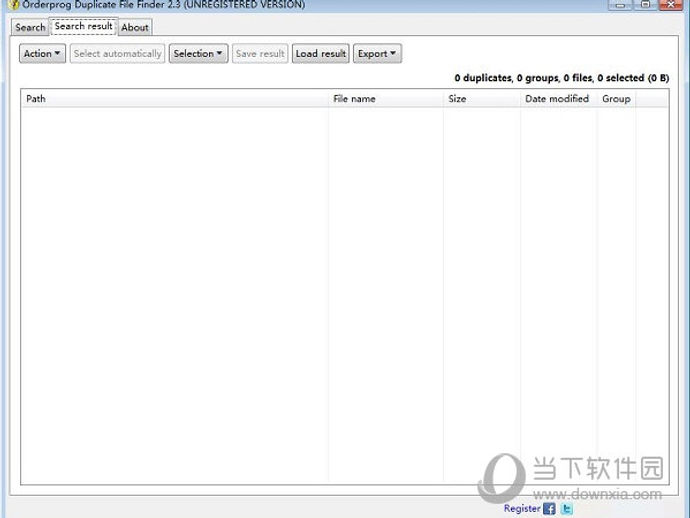The image size is (690, 518).
Task: Open the Search result tab
Action: [x=84, y=26]
